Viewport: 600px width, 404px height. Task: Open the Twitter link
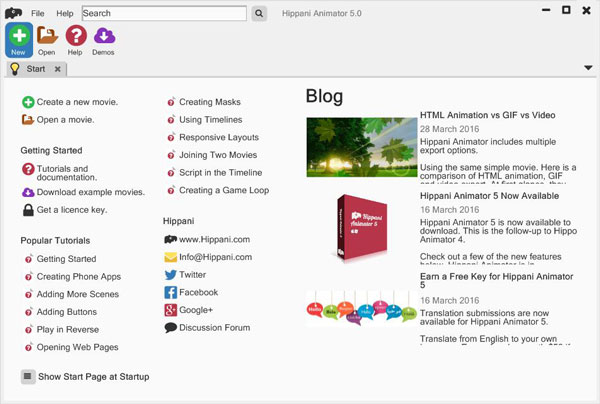coord(192,275)
